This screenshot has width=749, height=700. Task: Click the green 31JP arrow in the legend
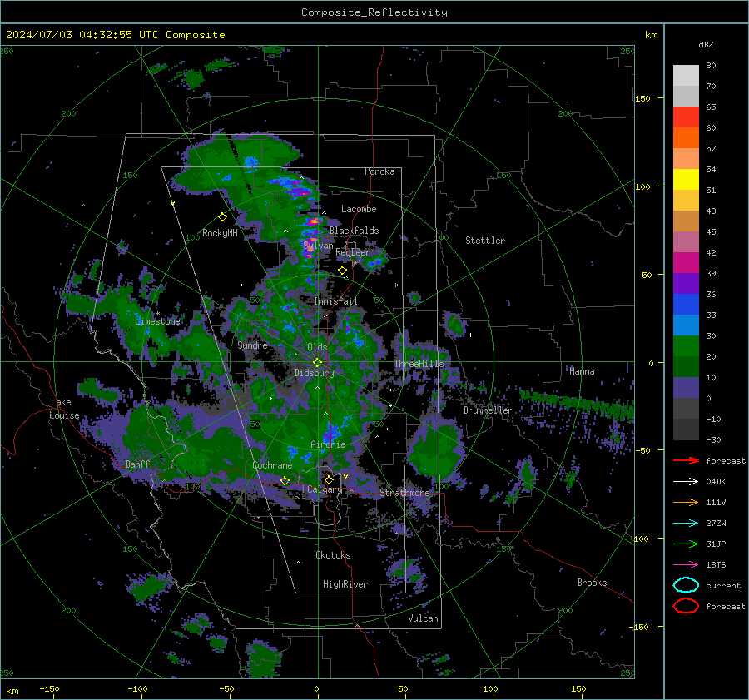tap(686, 544)
